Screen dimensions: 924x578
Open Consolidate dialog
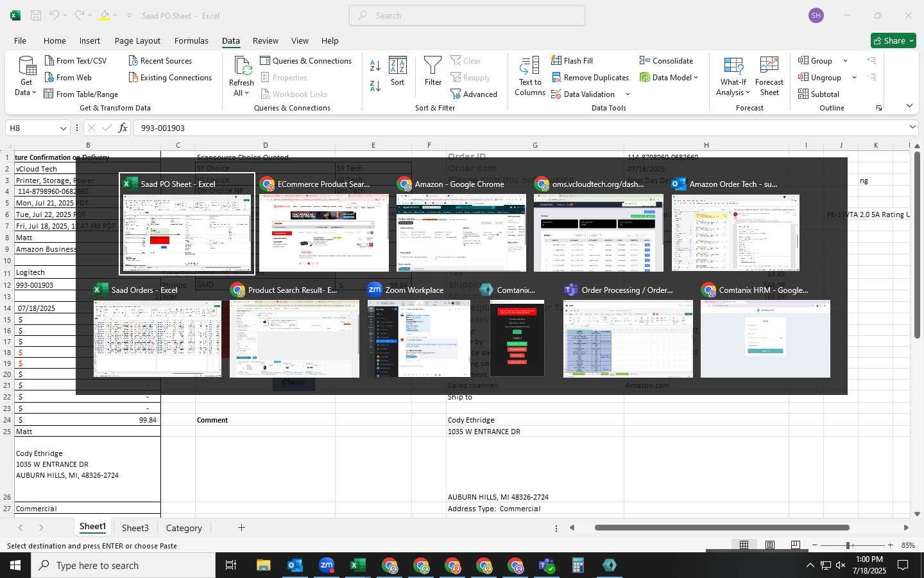[666, 60]
